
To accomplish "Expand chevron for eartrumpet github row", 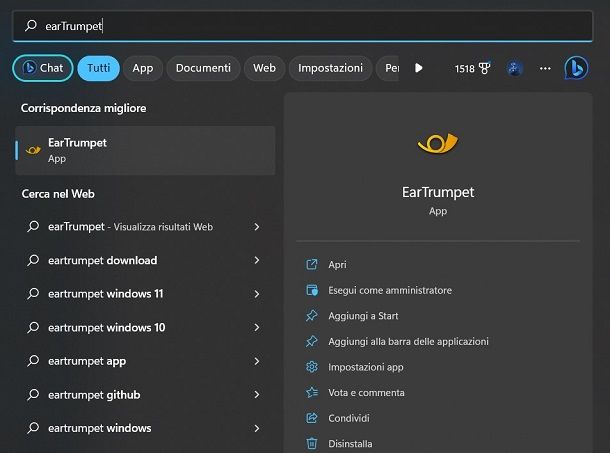I will [x=257, y=395].
